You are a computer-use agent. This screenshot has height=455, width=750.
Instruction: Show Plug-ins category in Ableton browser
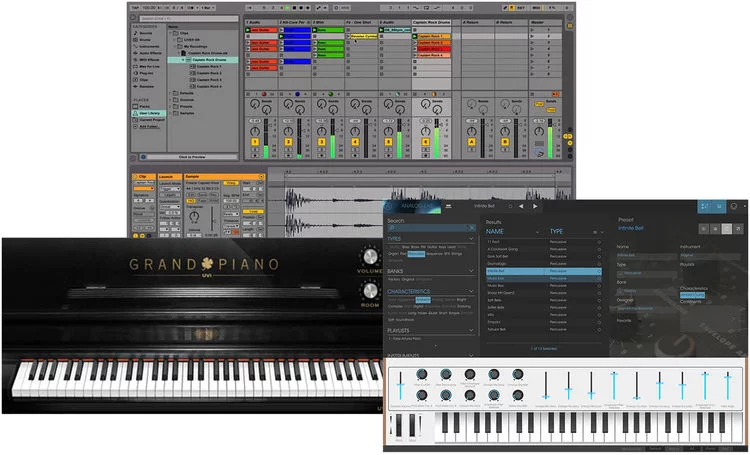pyautogui.click(x=144, y=73)
